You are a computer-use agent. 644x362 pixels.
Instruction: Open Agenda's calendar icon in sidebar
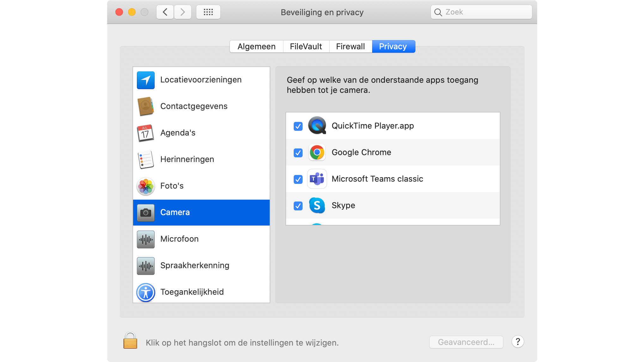[145, 133]
